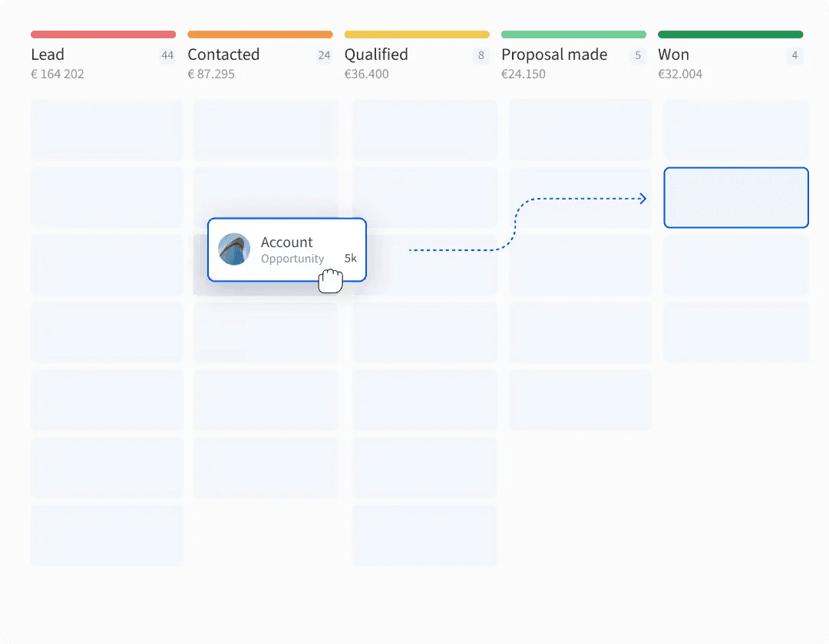Click the 24 count badge beside Contacted
The height and width of the screenshot is (644, 829).
click(x=324, y=55)
